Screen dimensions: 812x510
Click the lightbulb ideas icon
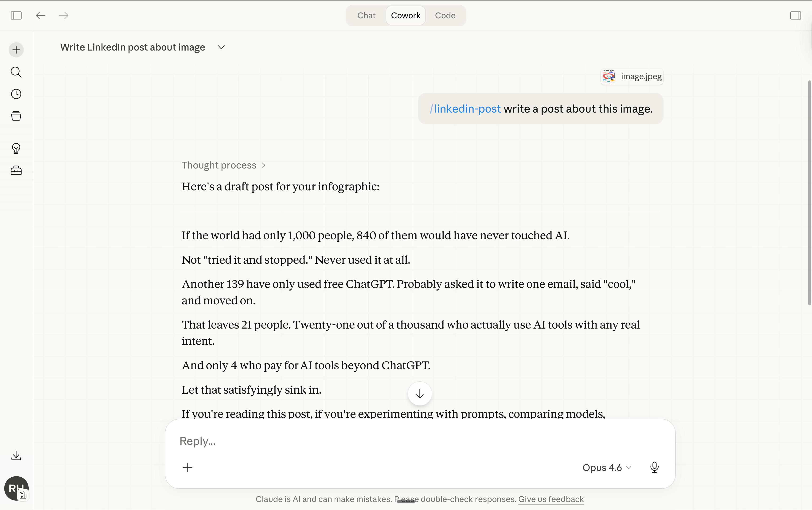pyautogui.click(x=16, y=148)
